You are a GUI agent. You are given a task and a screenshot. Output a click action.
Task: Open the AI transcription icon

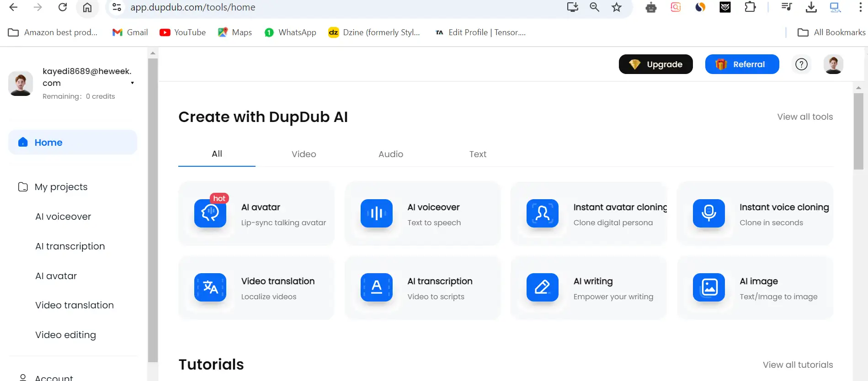tap(376, 287)
